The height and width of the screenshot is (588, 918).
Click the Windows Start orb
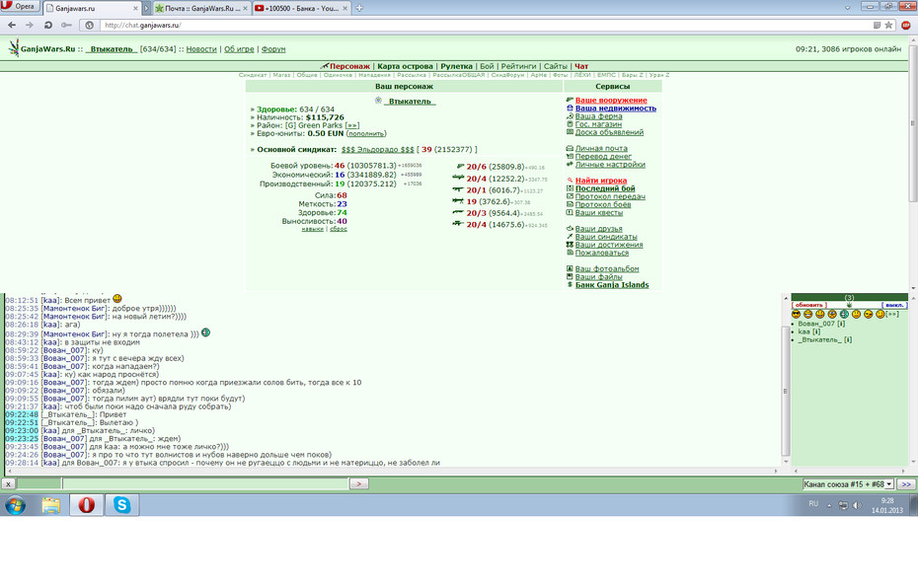click(15, 504)
